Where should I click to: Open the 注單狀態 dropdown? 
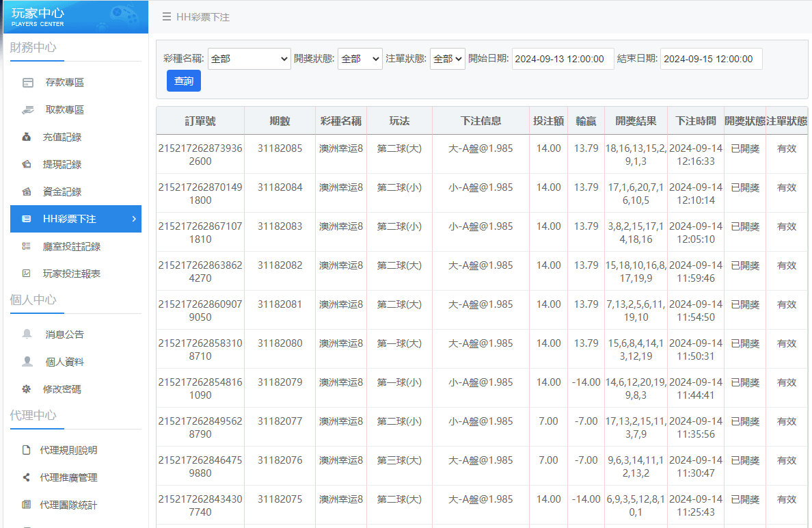[447, 59]
